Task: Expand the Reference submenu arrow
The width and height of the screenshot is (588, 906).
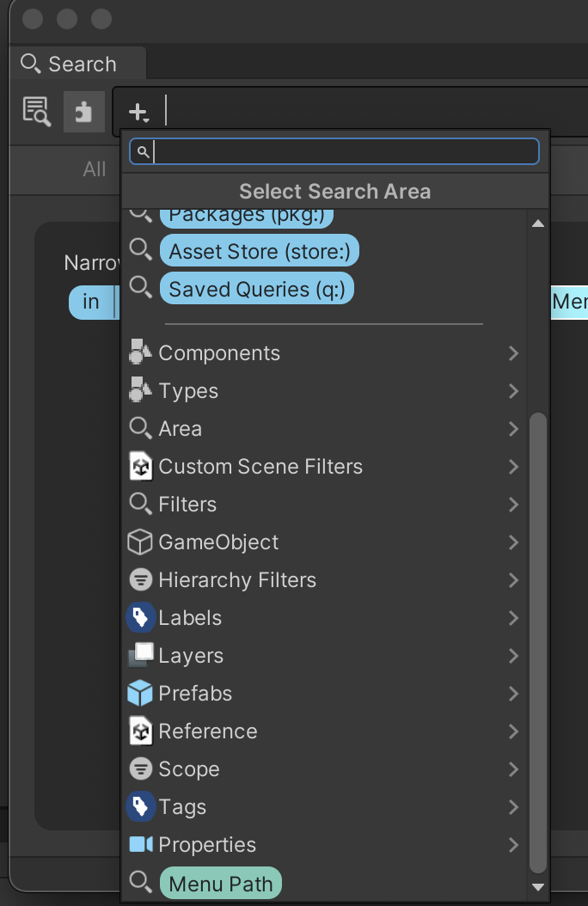Action: (x=513, y=732)
